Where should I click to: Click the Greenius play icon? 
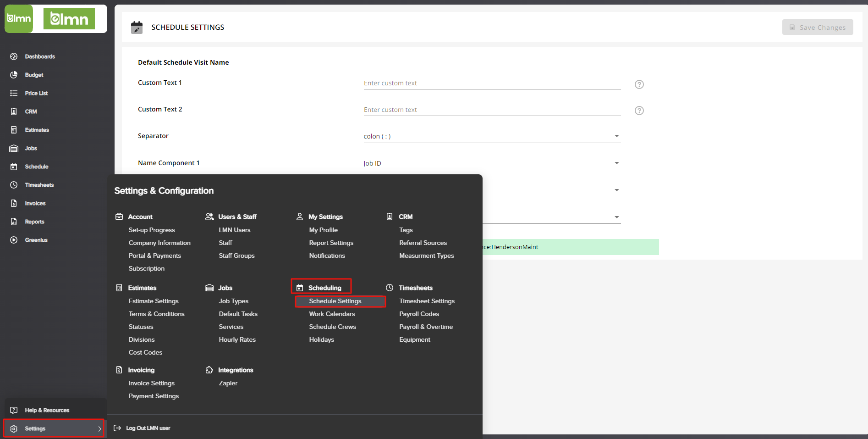14,240
